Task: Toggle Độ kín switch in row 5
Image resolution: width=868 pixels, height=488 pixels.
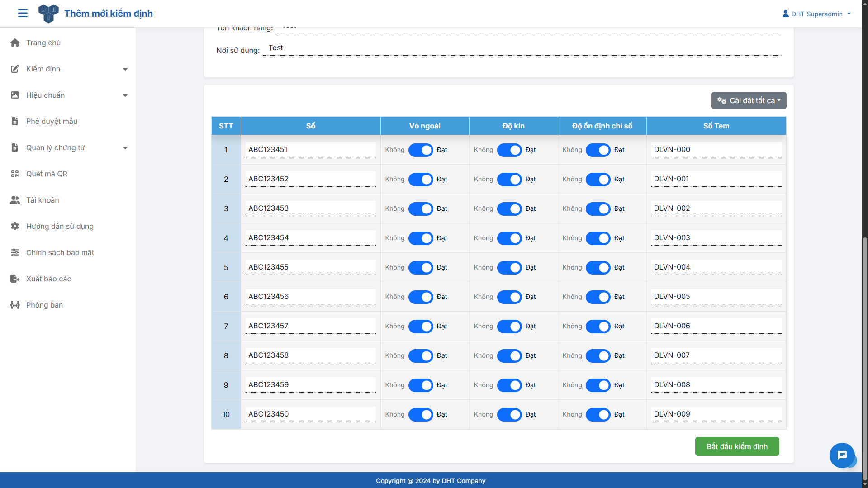Action: tap(509, 268)
